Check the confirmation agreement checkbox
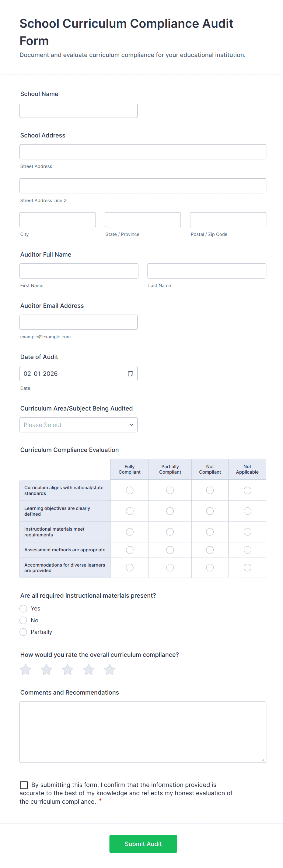Image resolution: width=283 pixels, height=868 pixels. coord(24,785)
